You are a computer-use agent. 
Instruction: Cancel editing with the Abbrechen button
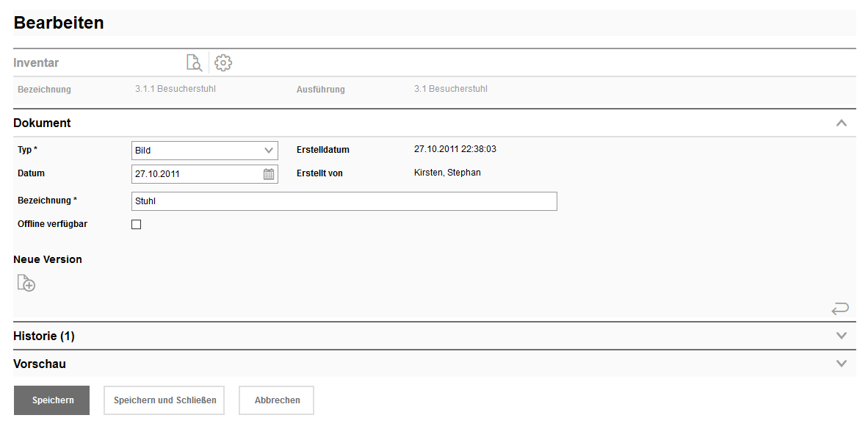[x=276, y=400]
